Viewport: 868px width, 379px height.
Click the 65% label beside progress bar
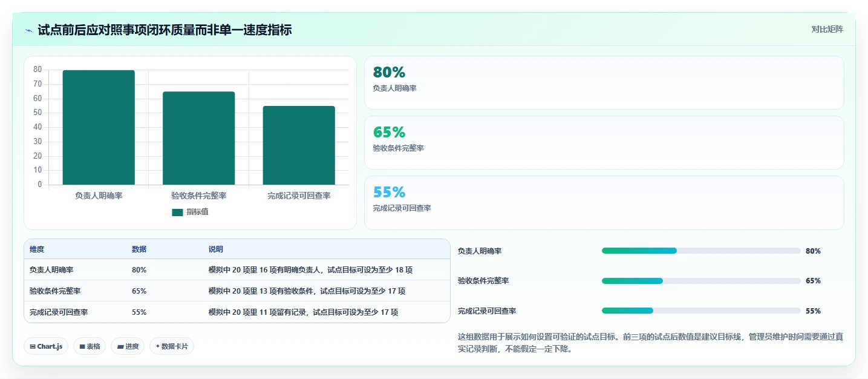813,281
